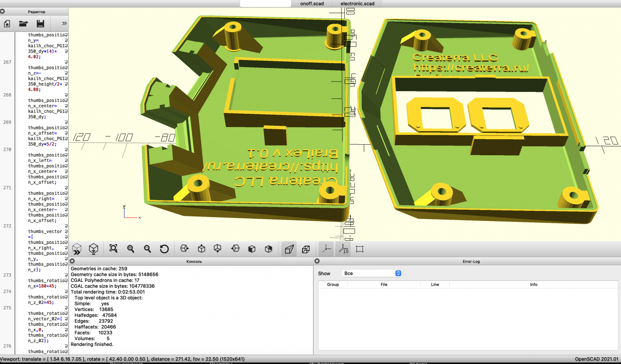Switch to the electronic.scad tab
This screenshot has height=364, width=621.
(357, 4)
